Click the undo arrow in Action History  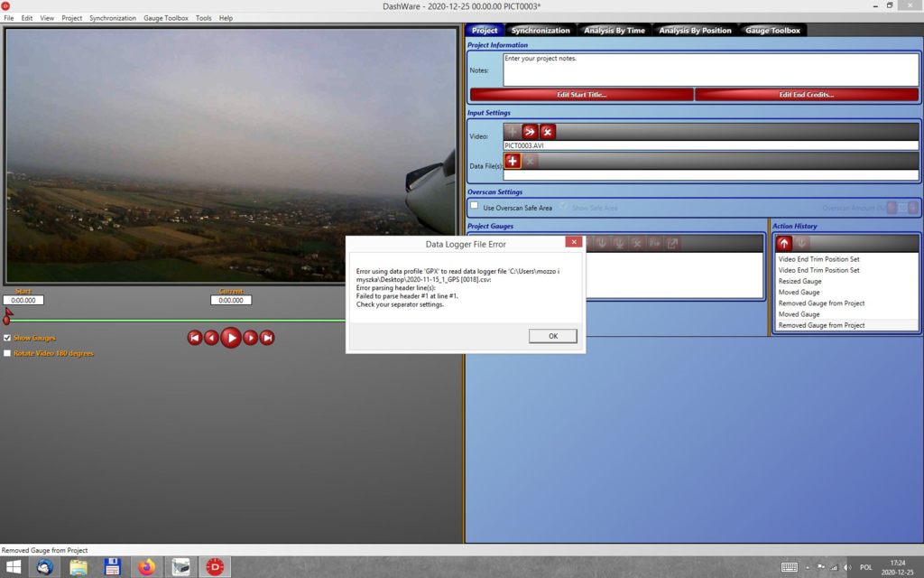pos(784,243)
